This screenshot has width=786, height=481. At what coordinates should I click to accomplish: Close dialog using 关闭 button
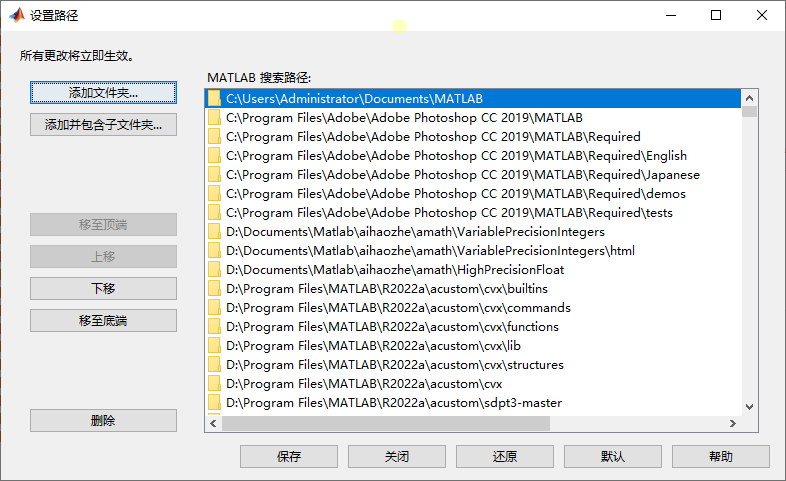397,456
